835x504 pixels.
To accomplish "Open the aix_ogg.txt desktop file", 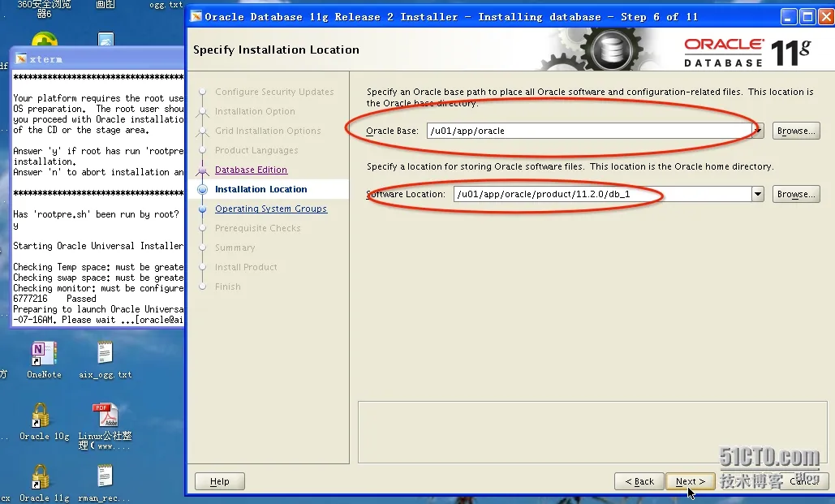I will click(x=105, y=360).
